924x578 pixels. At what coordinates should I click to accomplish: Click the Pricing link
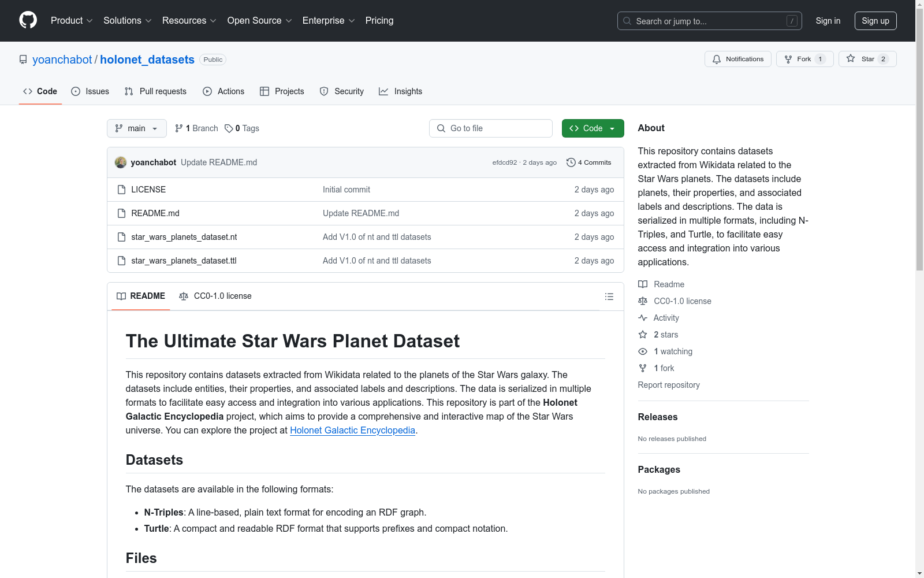pyautogui.click(x=379, y=21)
